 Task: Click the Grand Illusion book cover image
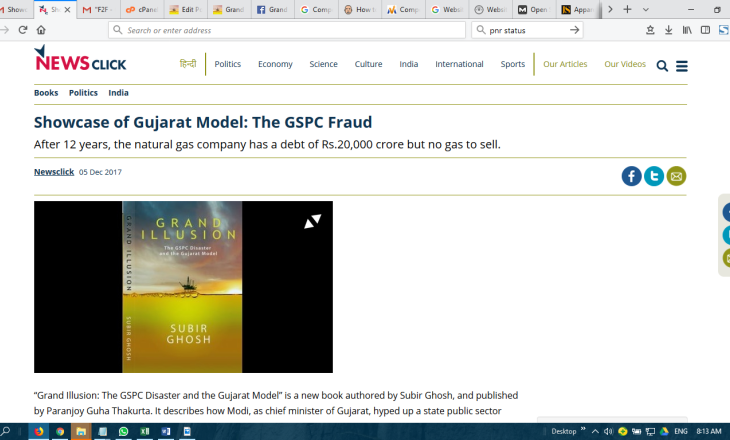coord(182,287)
